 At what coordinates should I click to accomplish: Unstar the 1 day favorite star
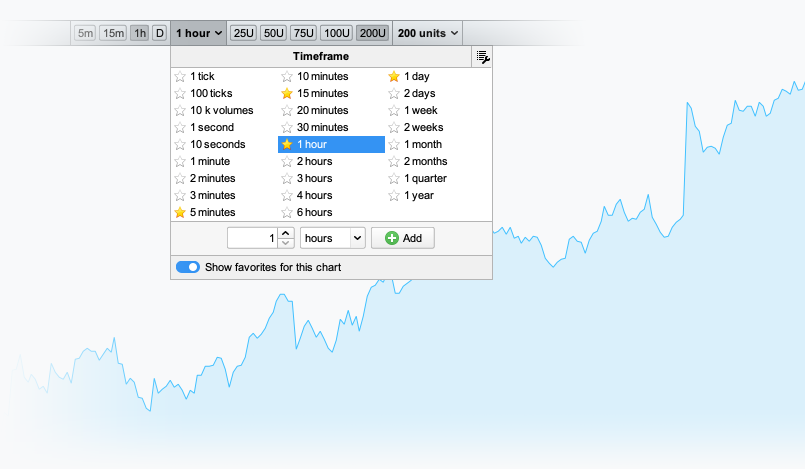394,76
